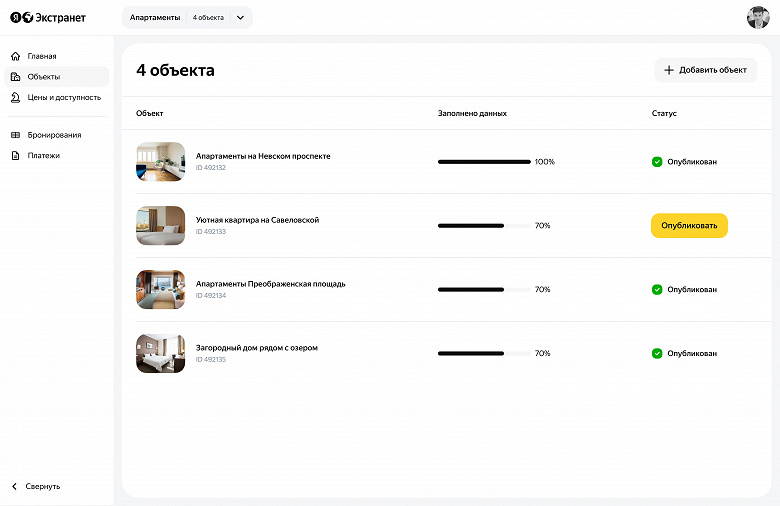This screenshot has width=780, height=506.
Task: Open Уютная квартира на Савеловской listing
Action: click(257, 220)
